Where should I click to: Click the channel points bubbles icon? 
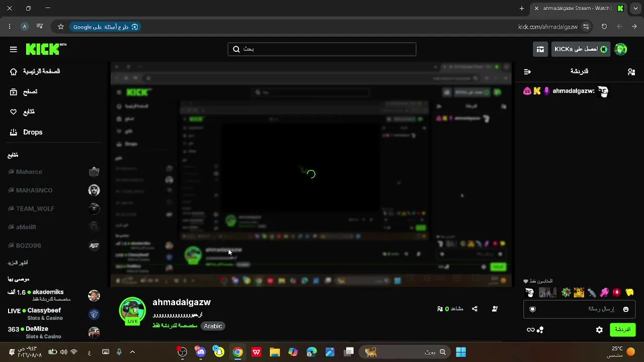coord(540,330)
